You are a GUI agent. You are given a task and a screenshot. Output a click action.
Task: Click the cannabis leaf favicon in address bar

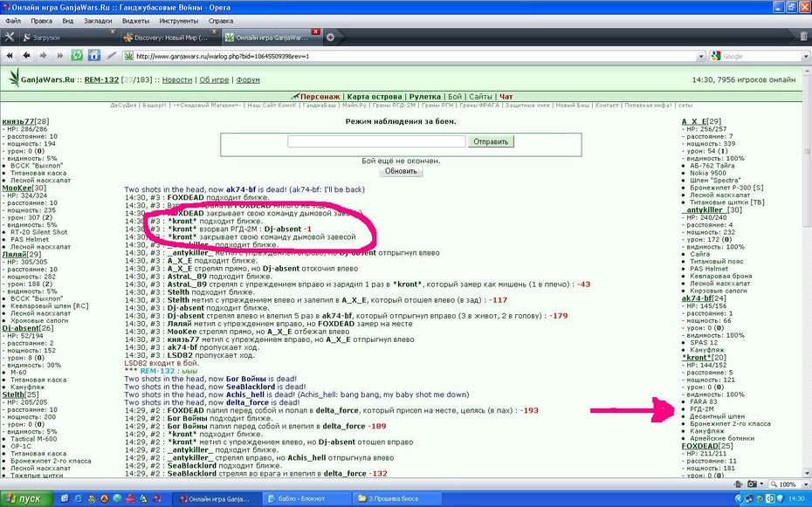pyautogui.click(x=129, y=56)
